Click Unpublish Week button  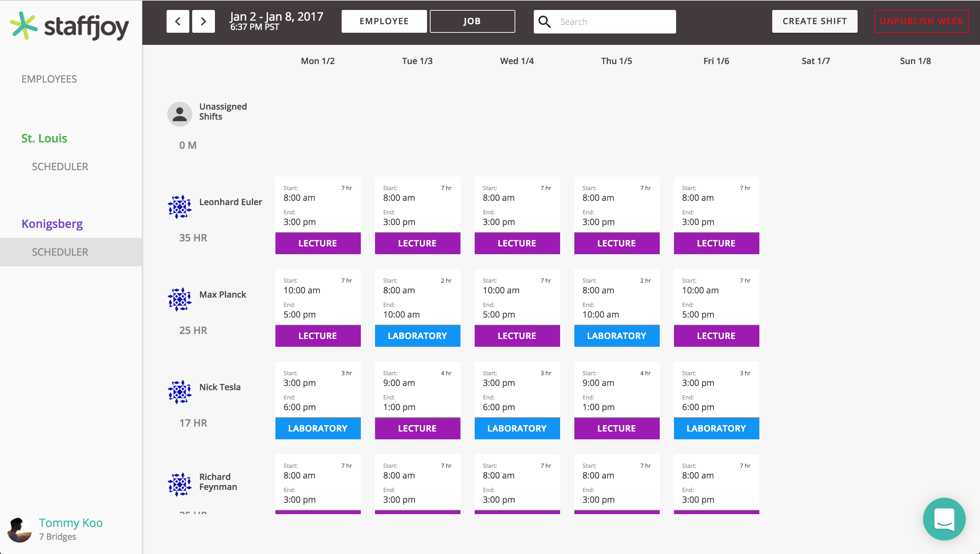[x=921, y=21]
